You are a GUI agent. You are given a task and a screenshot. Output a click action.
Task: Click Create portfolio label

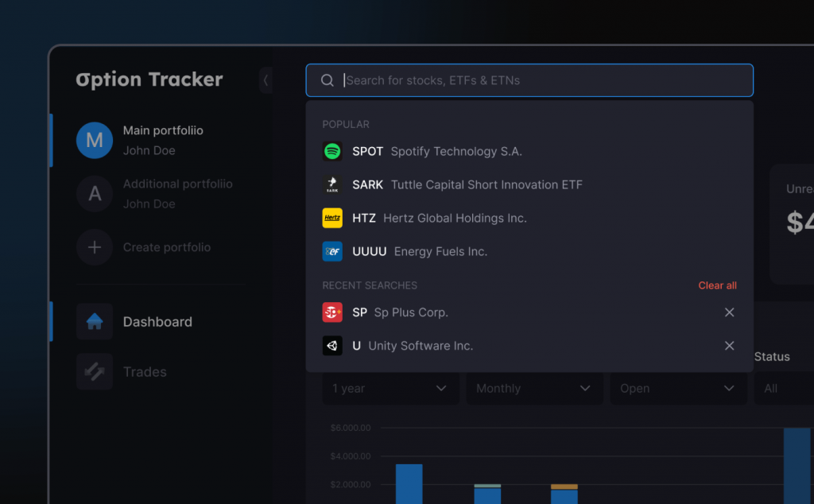coord(167,247)
